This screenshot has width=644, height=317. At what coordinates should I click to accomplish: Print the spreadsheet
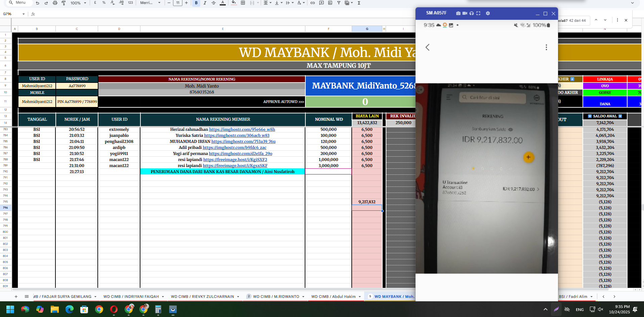click(55, 3)
